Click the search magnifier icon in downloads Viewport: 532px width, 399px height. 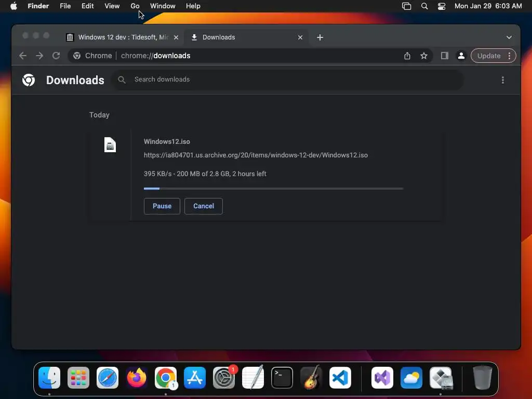(x=122, y=79)
